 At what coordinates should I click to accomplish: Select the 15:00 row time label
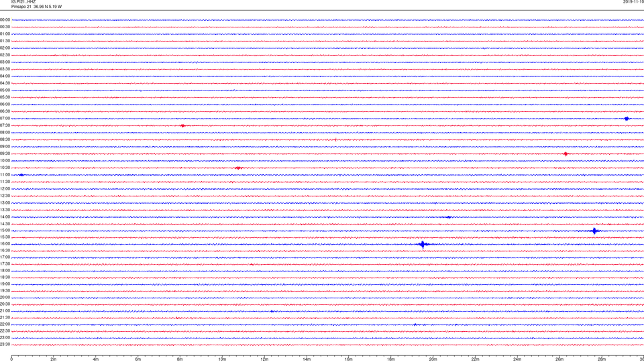5,230
